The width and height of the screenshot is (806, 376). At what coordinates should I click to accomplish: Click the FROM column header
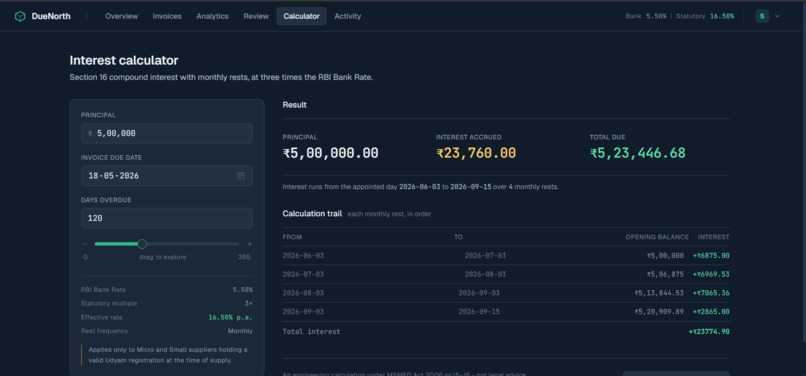292,237
